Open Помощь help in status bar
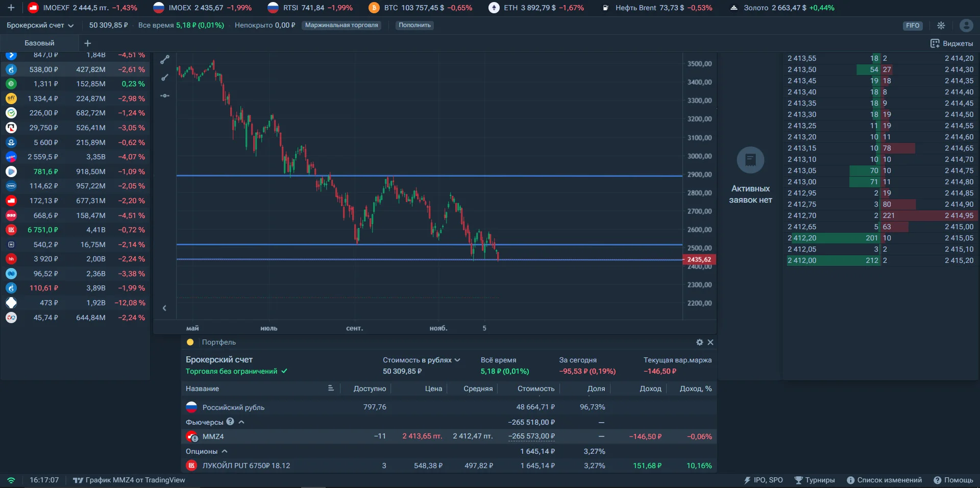Viewport: 980px width, 488px height. click(x=953, y=480)
